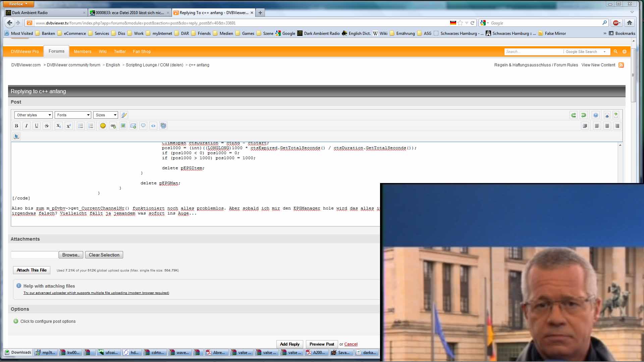The image size is (644, 362).
Task: Click the site search magnifier icon
Action: pyautogui.click(x=615, y=52)
